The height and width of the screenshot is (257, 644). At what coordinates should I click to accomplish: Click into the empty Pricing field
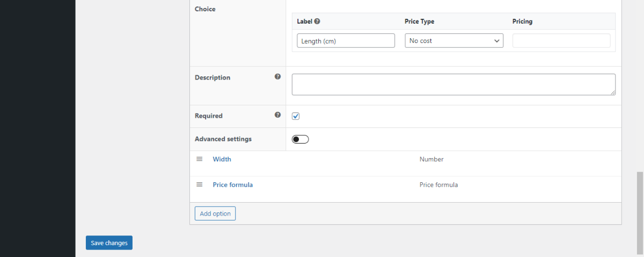(x=561, y=41)
